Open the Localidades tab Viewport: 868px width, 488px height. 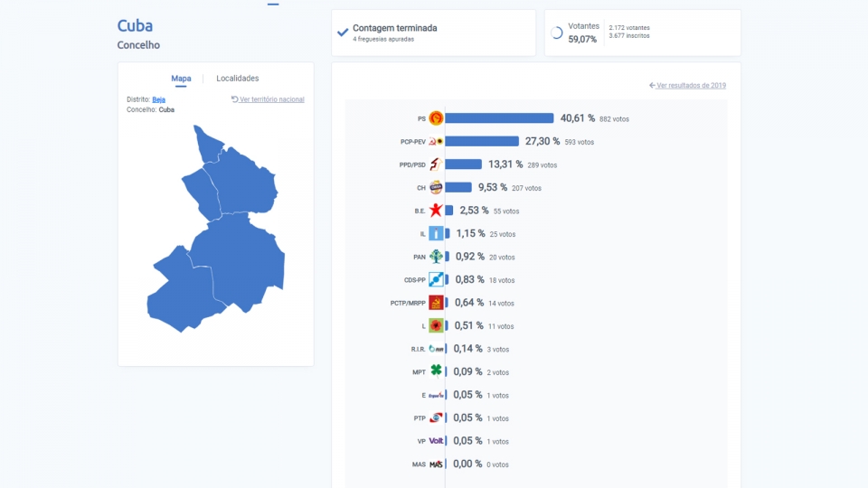point(238,79)
